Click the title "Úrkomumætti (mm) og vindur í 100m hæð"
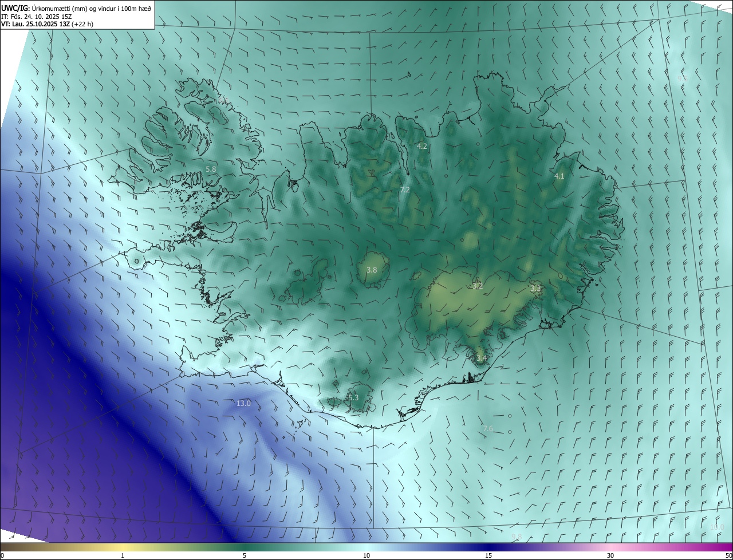 tap(90, 7)
